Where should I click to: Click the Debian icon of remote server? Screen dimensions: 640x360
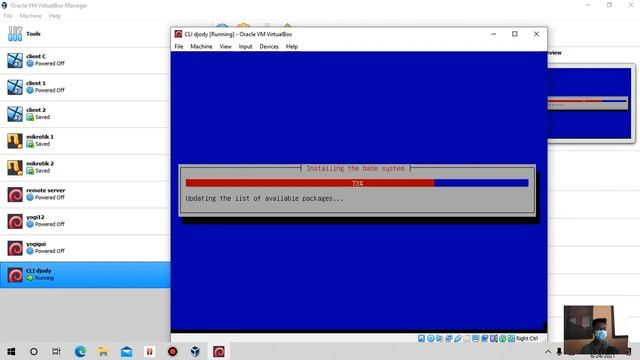coord(15,194)
